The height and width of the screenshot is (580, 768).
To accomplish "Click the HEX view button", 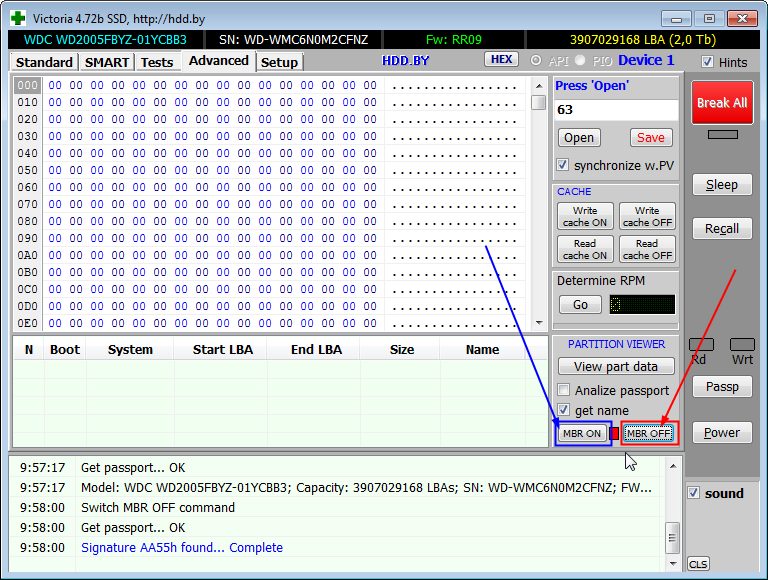I will tap(501, 60).
